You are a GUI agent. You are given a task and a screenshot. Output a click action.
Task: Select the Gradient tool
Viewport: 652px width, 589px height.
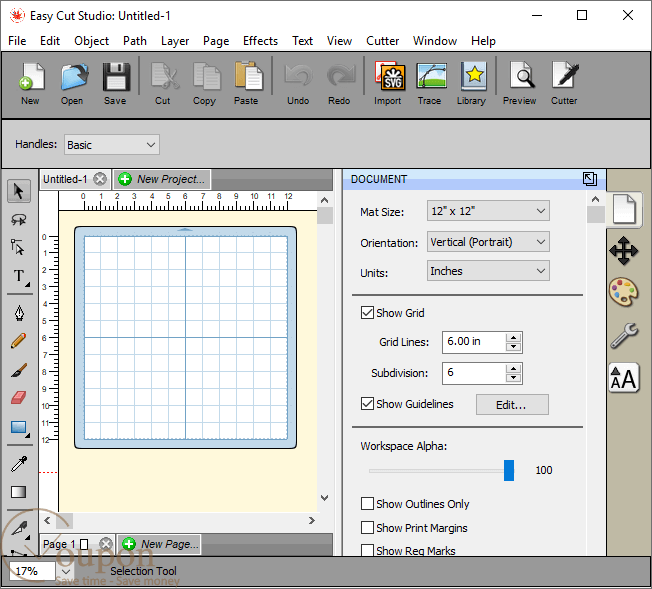pos(19,492)
